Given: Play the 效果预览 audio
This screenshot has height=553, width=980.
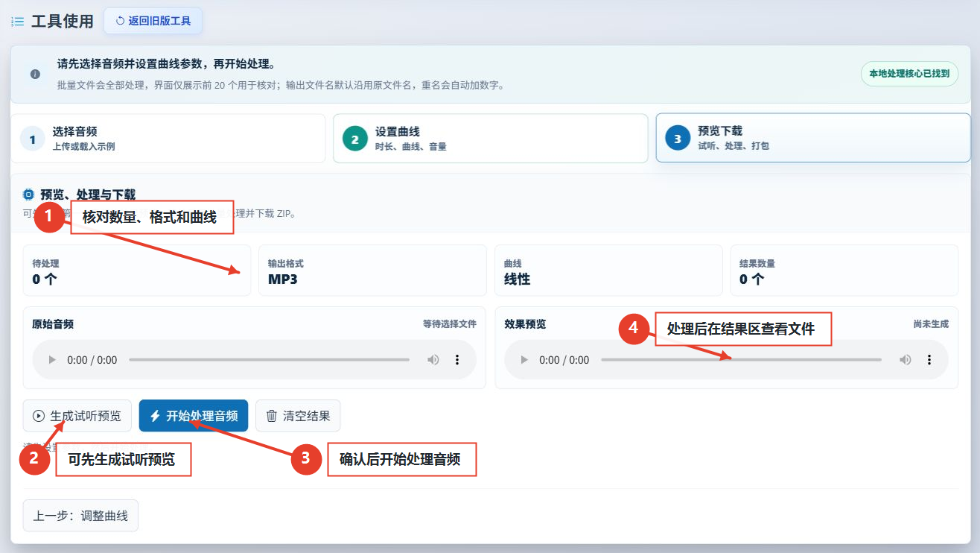Looking at the screenshot, I should pos(524,360).
